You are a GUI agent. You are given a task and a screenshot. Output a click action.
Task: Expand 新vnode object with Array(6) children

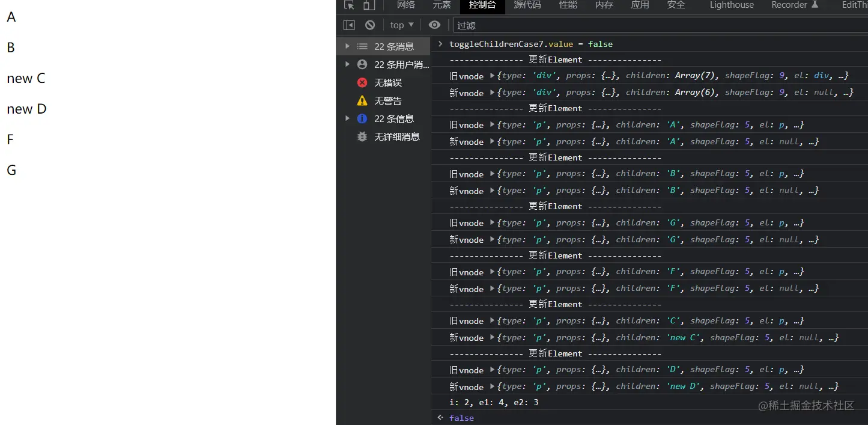(493, 93)
